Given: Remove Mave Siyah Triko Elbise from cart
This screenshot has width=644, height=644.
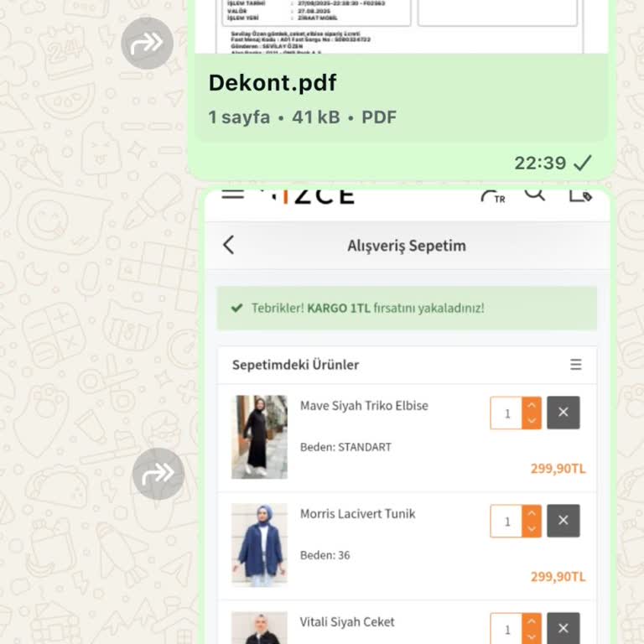Looking at the screenshot, I should (x=563, y=413).
